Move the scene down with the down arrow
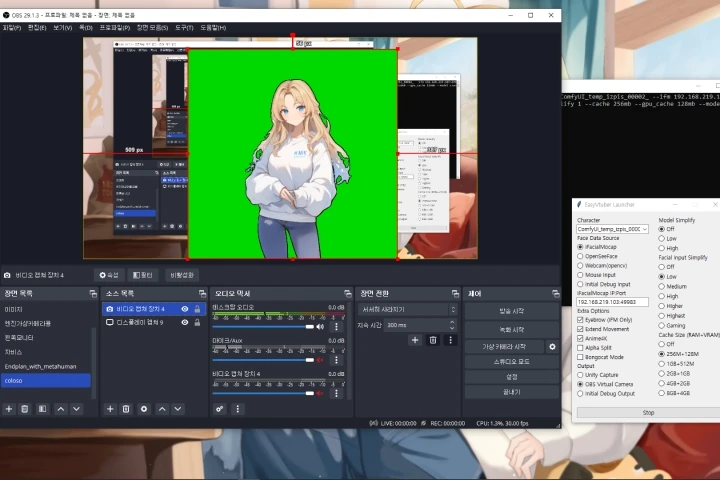This screenshot has width=720, height=480. [77, 409]
